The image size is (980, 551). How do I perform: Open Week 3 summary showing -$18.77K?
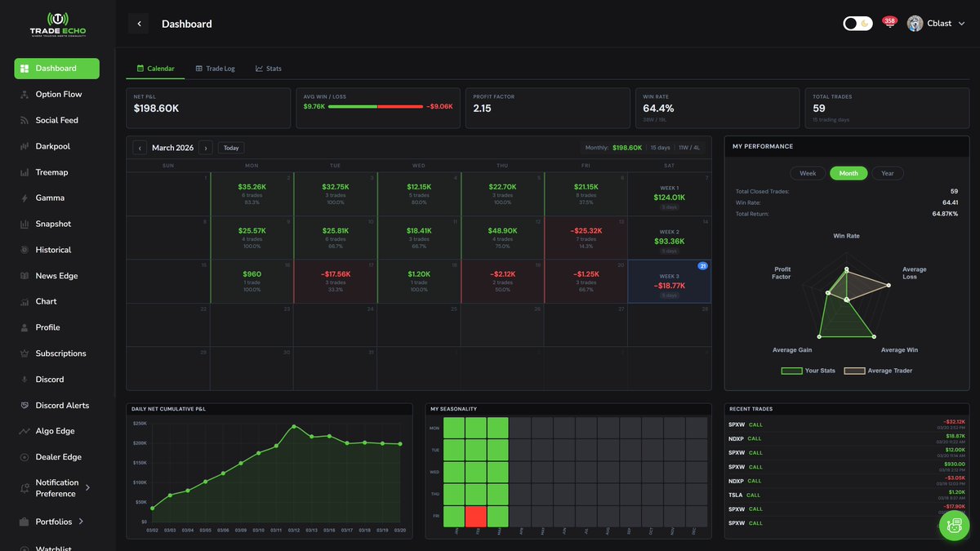[x=670, y=282]
